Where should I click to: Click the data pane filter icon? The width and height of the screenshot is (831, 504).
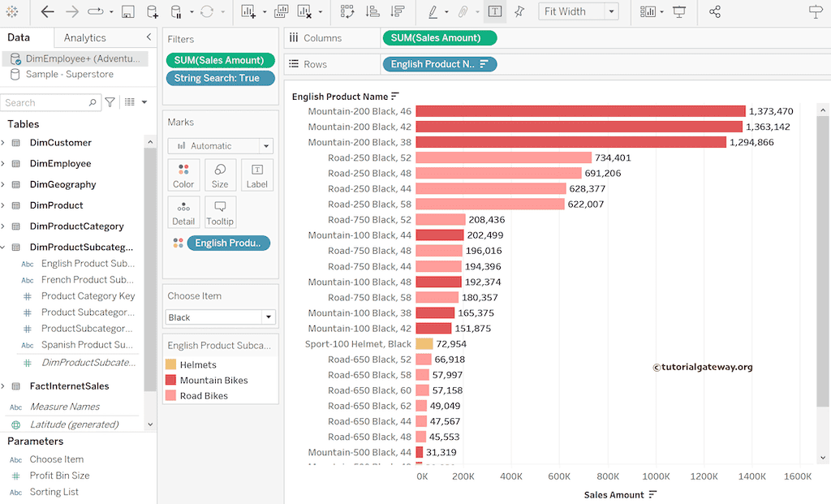point(110,102)
